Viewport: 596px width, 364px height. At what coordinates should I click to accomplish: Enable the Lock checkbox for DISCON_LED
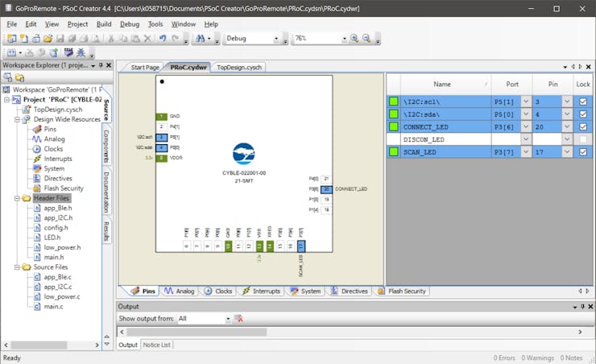pyautogui.click(x=583, y=139)
